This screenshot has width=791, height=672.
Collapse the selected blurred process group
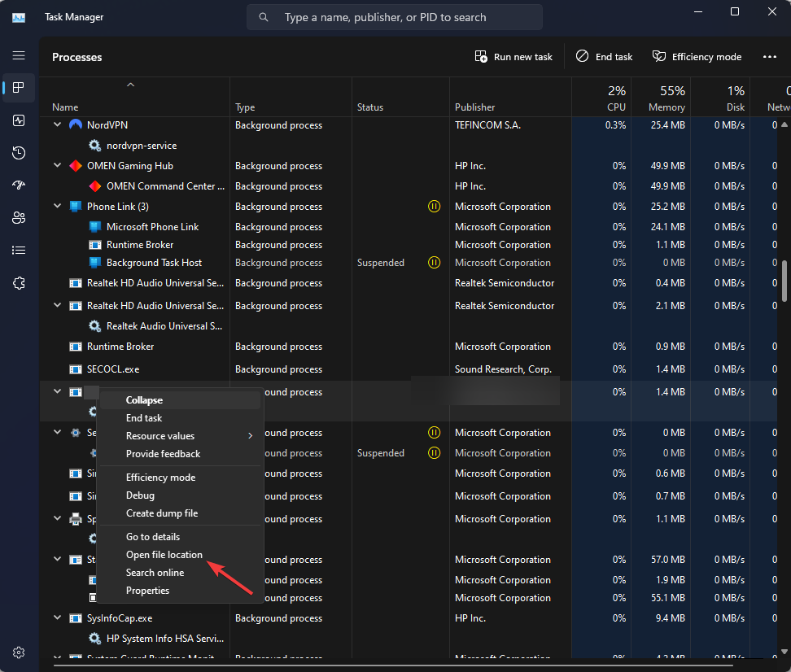(x=58, y=391)
